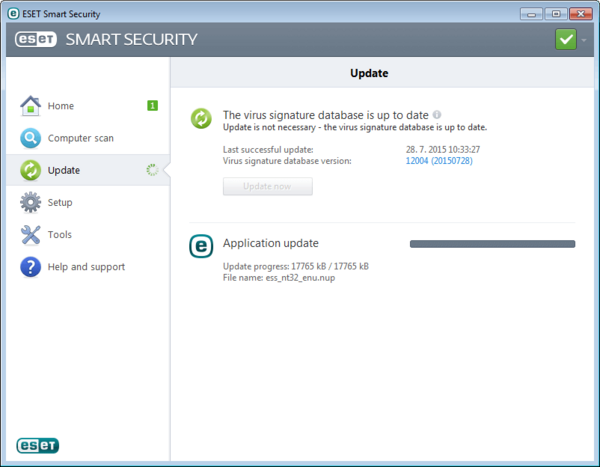Open the Tools section
600x467 pixels.
point(88,234)
